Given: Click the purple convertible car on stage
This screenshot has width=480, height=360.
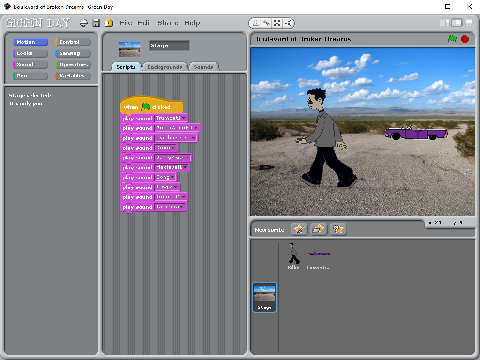Looking at the screenshot, I should pos(416,133).
